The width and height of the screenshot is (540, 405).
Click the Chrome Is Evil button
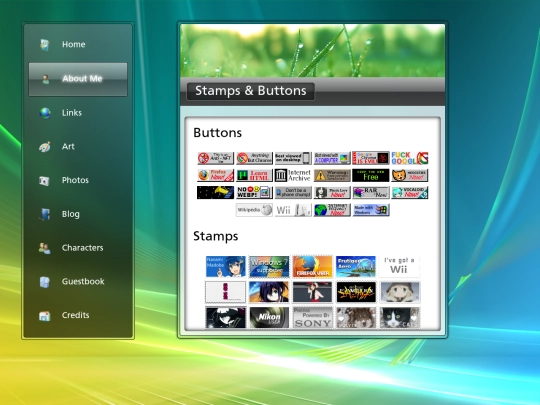pyautogui.click(x=371, y=158)
